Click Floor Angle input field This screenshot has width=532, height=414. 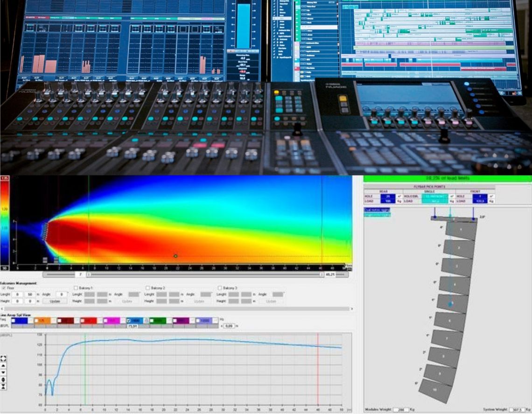(x=62, y=294)
